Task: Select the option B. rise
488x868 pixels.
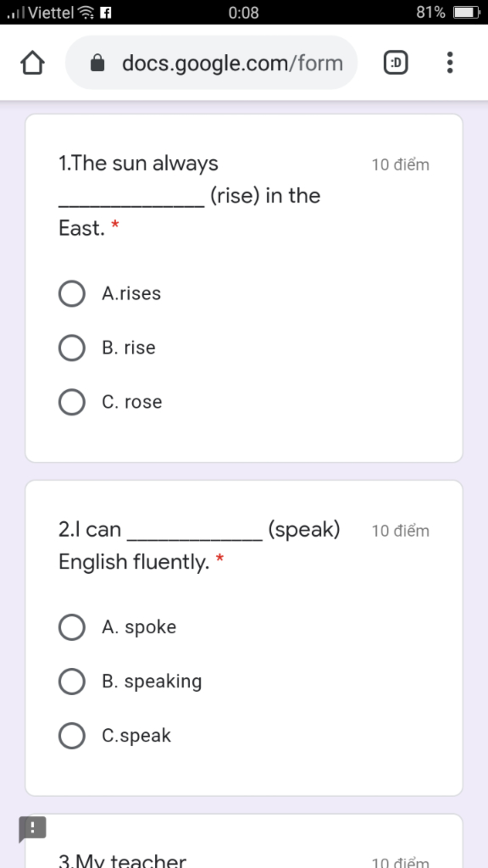Action: tap(107, 348)
